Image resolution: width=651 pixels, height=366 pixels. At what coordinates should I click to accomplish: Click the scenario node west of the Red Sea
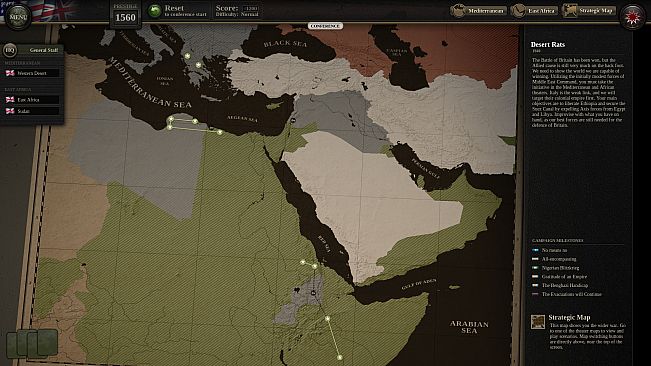(303, 262)
